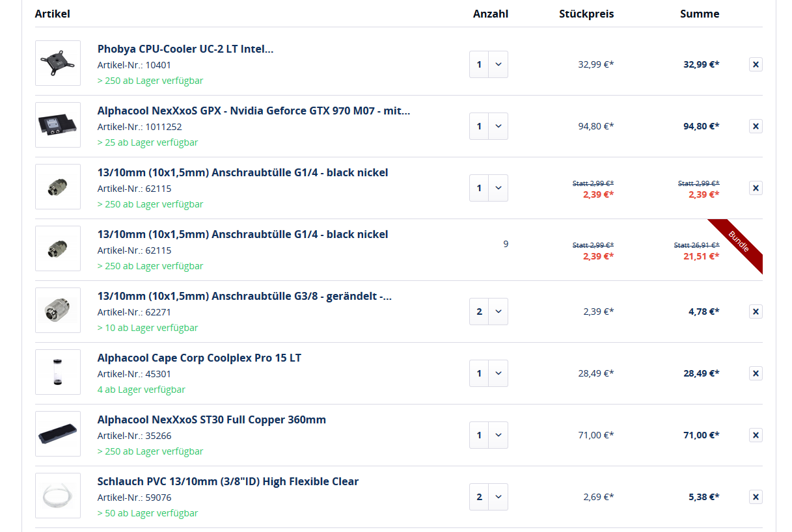
Task: Change quantity of G3/8 gerändelt fitting
Action: pyautogui.click(x=489, y=312)
